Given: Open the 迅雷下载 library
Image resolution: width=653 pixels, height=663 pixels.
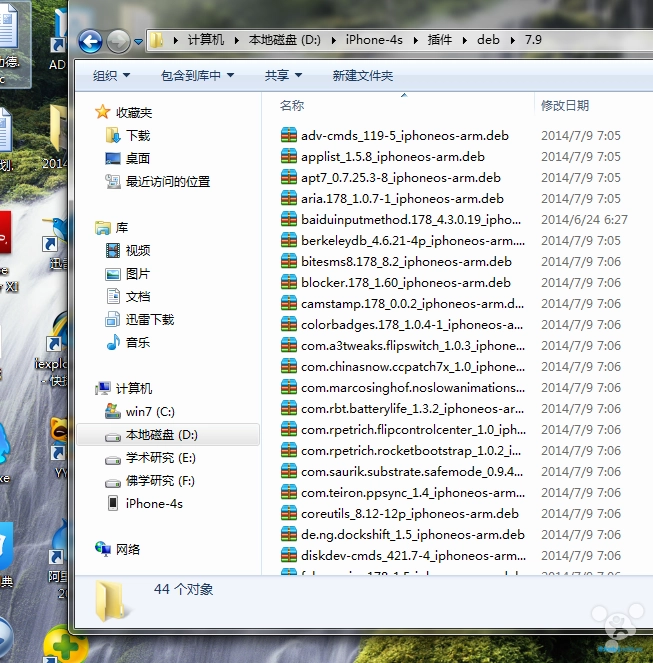Looking at the screenshot, I should 149,319.
